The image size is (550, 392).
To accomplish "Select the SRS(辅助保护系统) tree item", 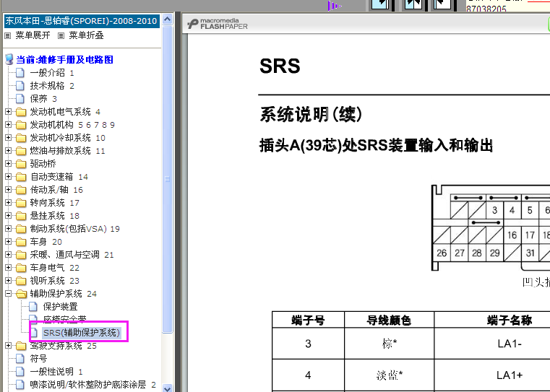I will pyautogui.click(x=82, y=333).
